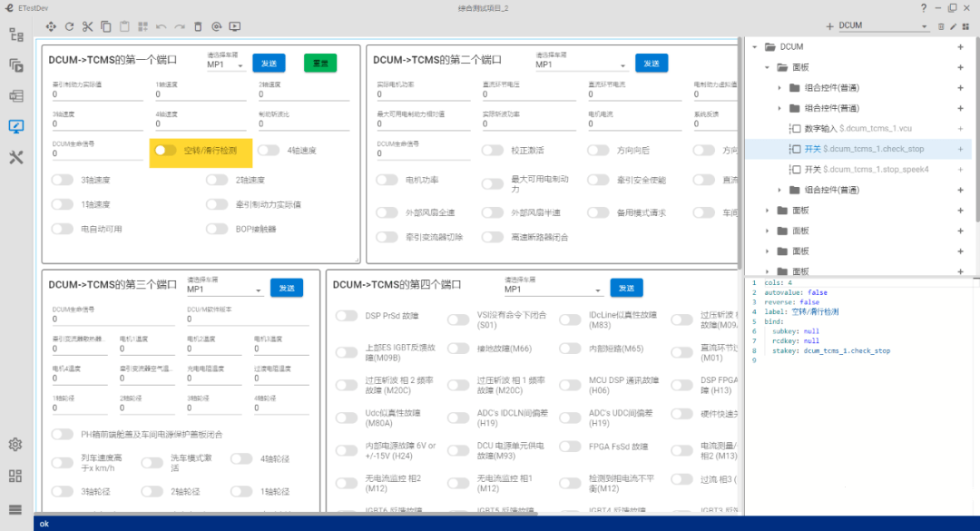Click the green 重置 reset button
The height and width of the screenshot is (531, 980).
pos(319,62)
